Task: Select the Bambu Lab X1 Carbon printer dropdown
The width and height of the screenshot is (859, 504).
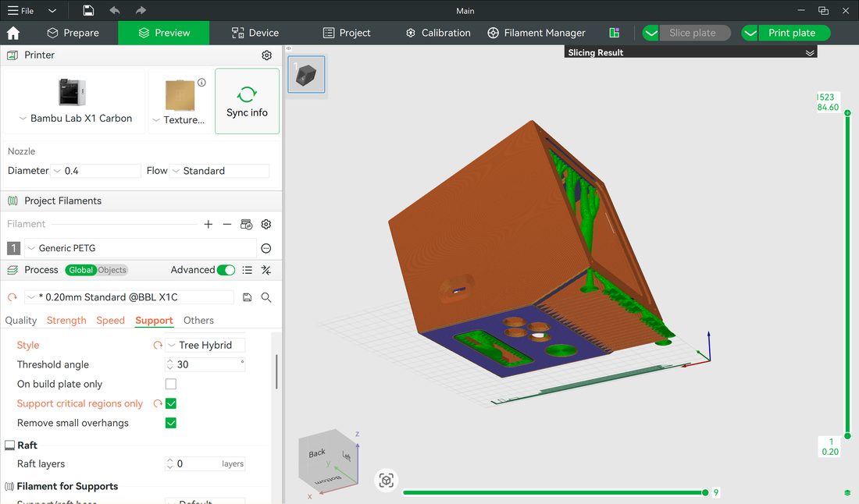Action: (x=75, y=119)
